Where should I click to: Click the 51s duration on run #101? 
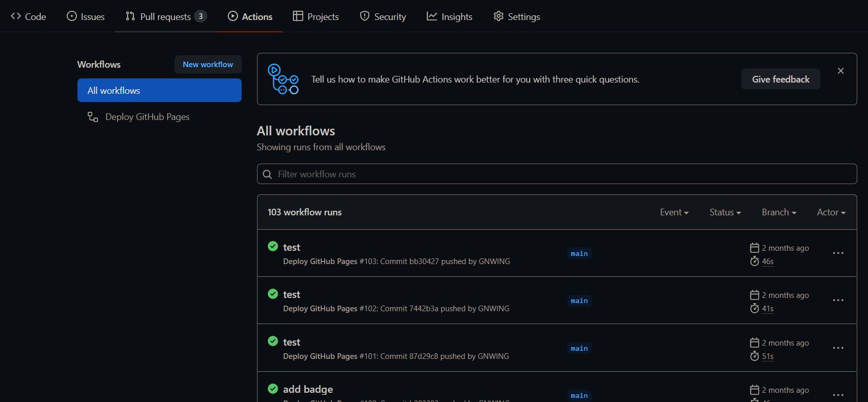(x=767, y=356)
